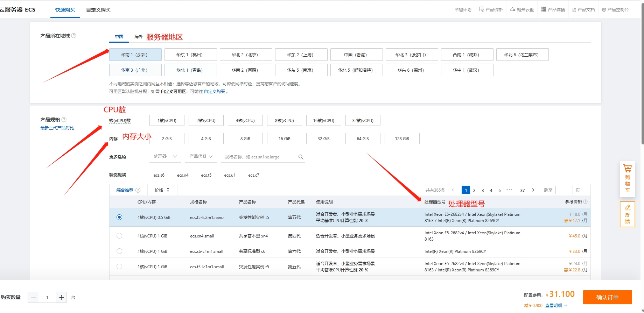Click the spec name search field
The image size is (644, 313).
(260, 157)
